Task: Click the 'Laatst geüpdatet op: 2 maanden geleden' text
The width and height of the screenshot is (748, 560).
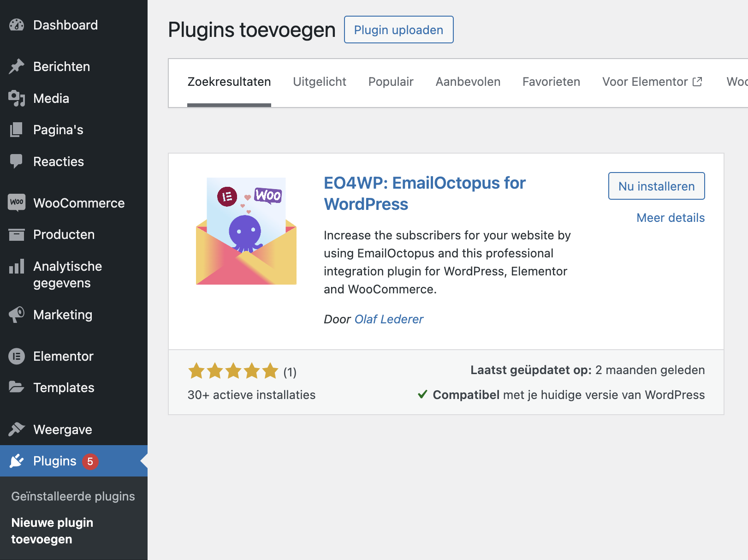Action: [x=588, y=370]
